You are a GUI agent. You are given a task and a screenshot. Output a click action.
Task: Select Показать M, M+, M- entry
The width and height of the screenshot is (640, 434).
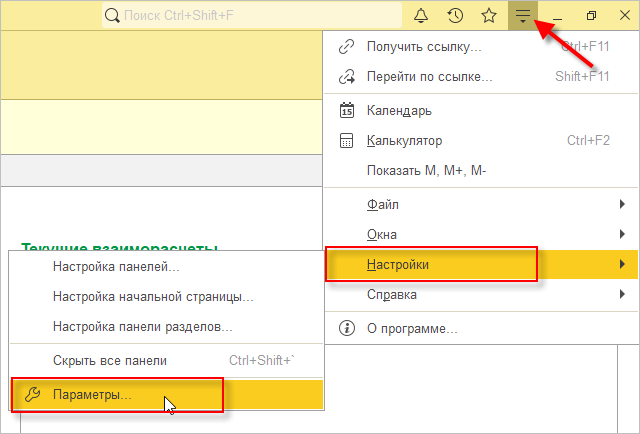[426, 171]
